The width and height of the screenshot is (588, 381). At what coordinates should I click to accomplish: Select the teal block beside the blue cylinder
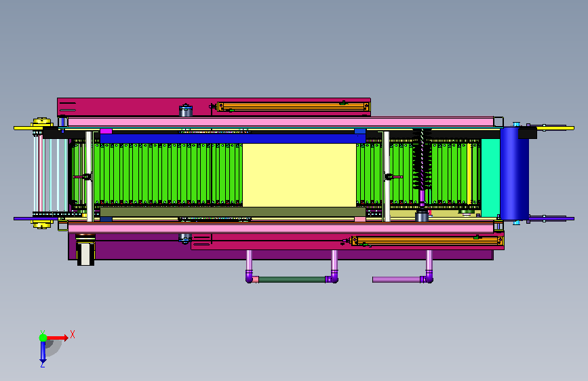(490, 178)
